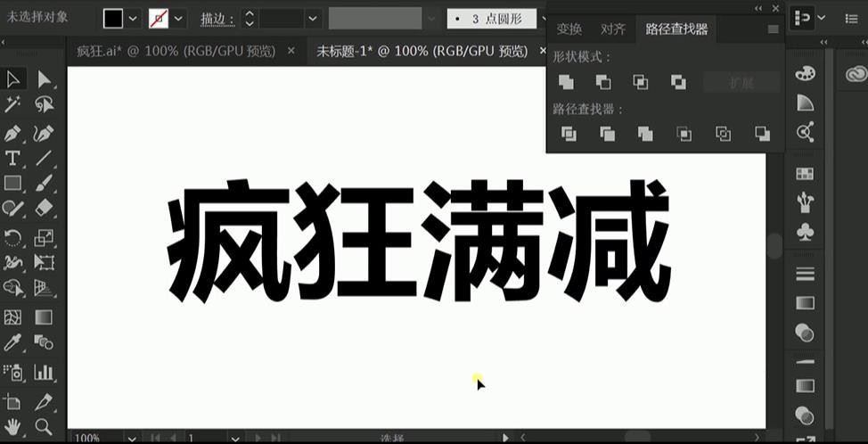This screenshot has height=444, width=868.
Task: Activate the Type tool
Action: click(x=12, y=159)
